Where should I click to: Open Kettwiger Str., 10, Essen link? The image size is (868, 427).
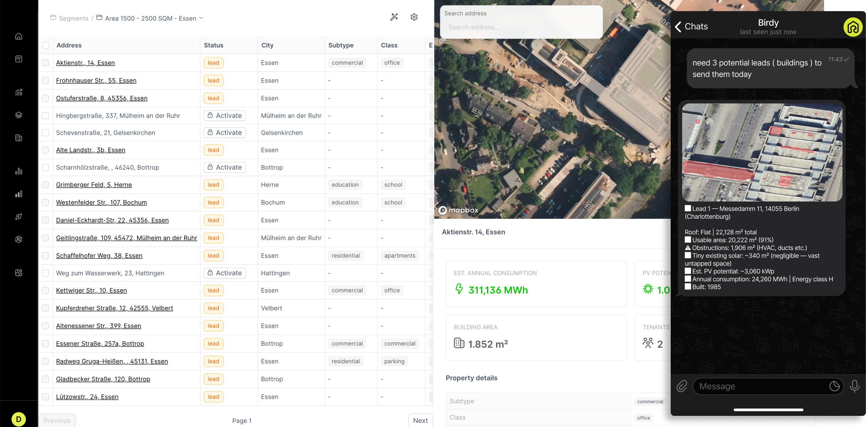pyautogui.click(x=91, y=290)
